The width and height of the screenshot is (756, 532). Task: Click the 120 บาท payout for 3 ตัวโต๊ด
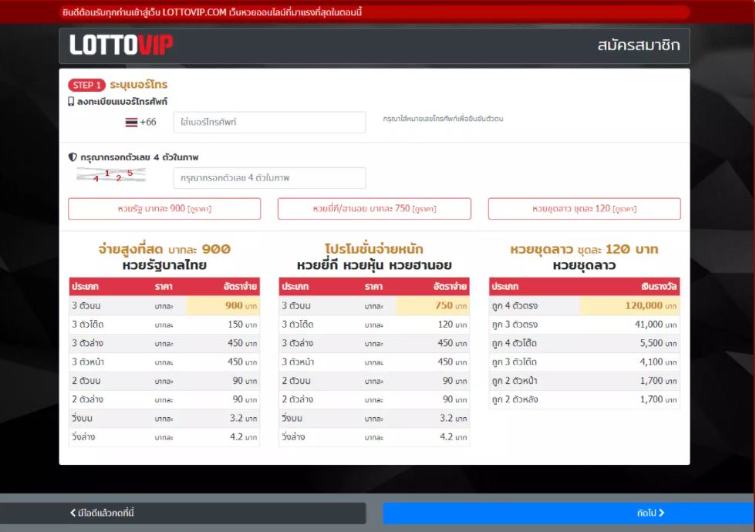[452, 325]
